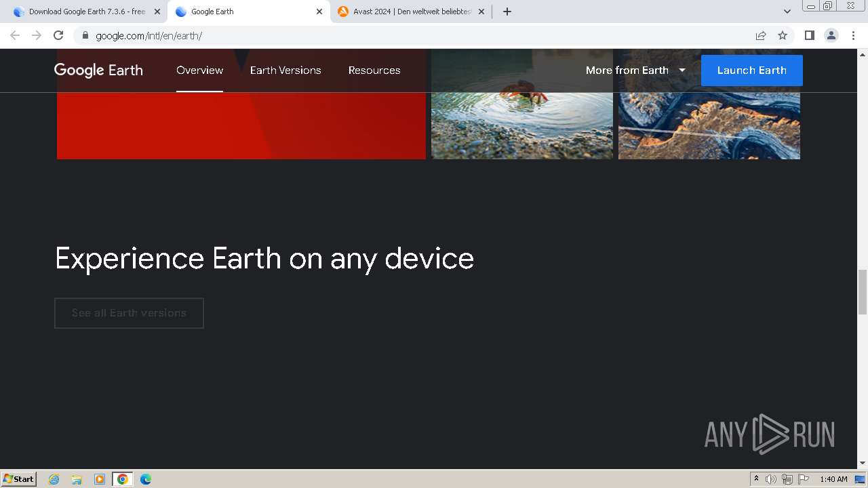Screen dimensions: 868x488
Task: Open the network tray icon
Action: click(787, 479)
